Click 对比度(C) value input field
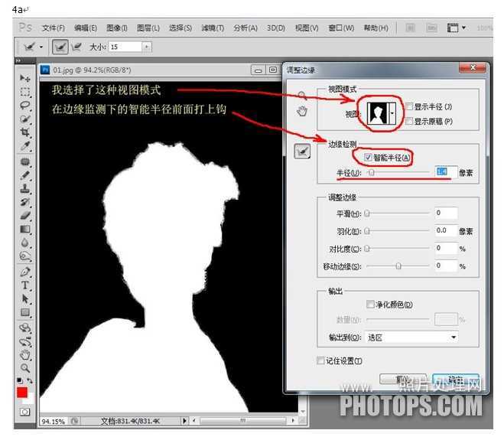504x440 pixels. pos(446,248)
